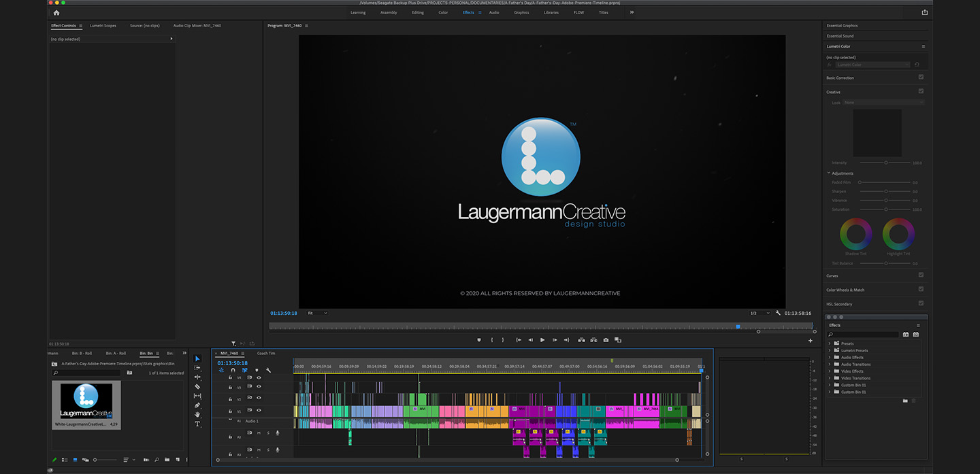Expand the Video Transitions folder
Image resolution: width=980 pixels, height=474 pixels.
[830, 378]
